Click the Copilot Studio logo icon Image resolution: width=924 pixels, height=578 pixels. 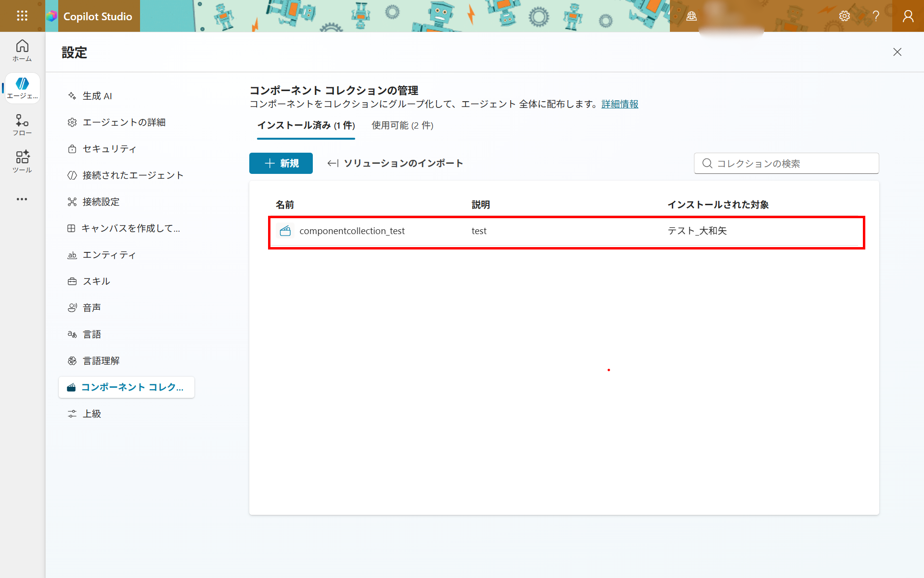tap(51, 16)
